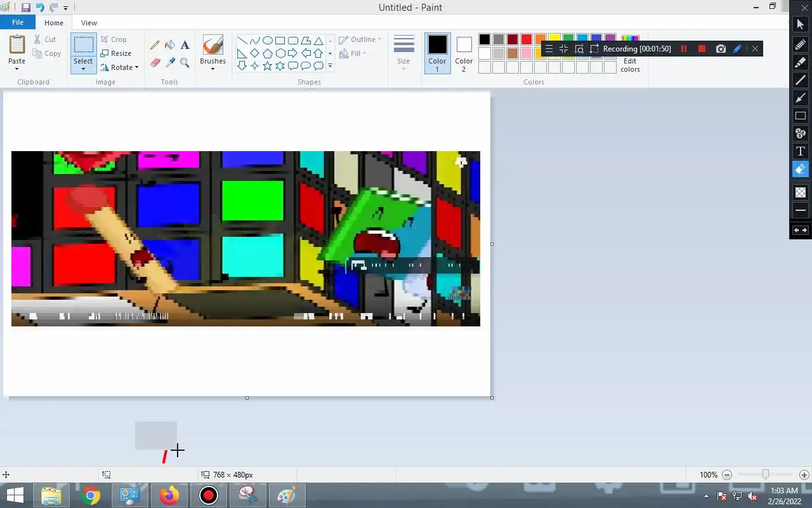Select the rectangle tool in annotation toolbar
The image size is (812, 508).
pyautogui.click(x=801, y=116)
